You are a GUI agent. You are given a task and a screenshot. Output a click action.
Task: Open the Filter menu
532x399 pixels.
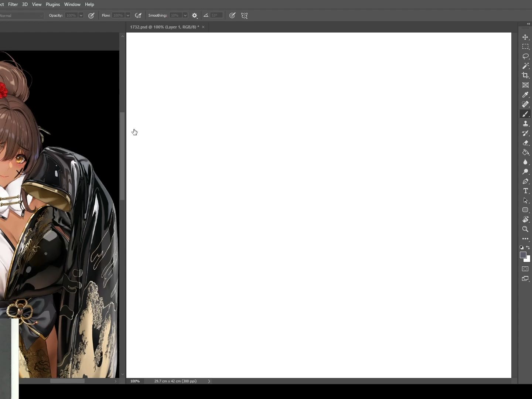coord(13,4)
